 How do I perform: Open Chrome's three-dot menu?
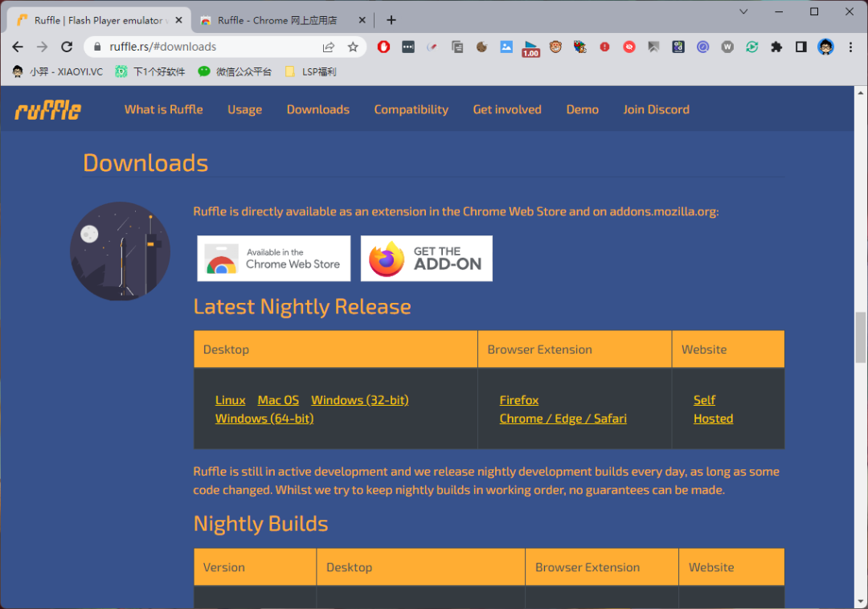pos(850,47)
